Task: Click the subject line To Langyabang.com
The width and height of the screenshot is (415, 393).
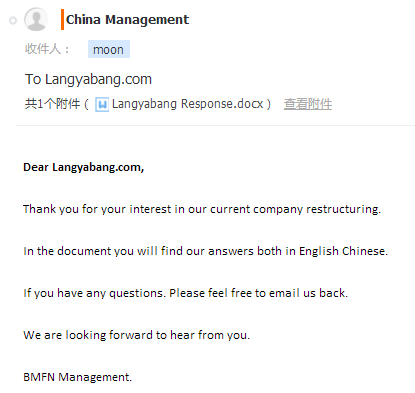Action: (x=88, y=79)
